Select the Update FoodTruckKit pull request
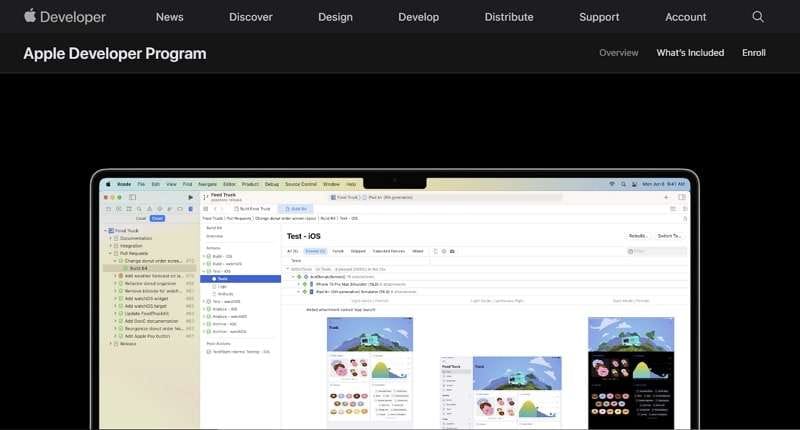Image resolution: width=800 pixels, height=430 pixels. tap(149, 314)
